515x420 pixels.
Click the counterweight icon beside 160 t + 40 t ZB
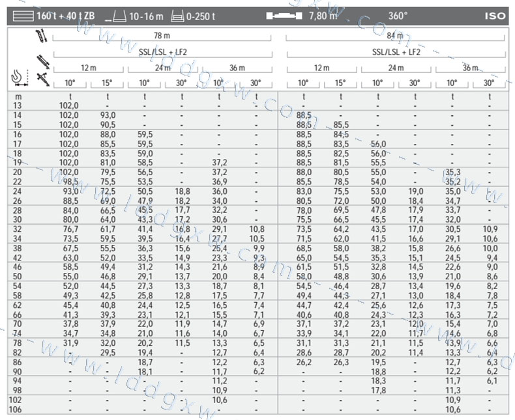point(23,16)
